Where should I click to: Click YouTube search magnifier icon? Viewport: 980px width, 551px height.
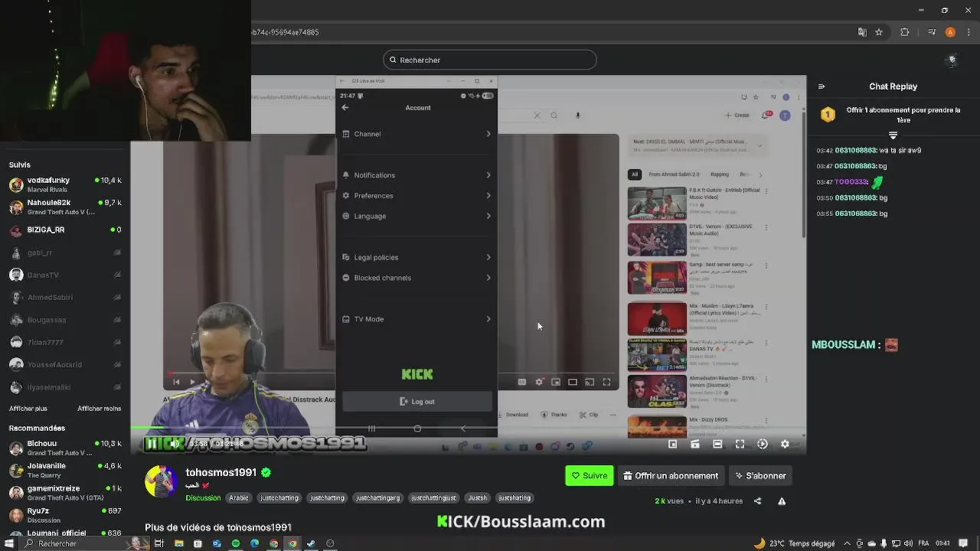click(554, 116)
